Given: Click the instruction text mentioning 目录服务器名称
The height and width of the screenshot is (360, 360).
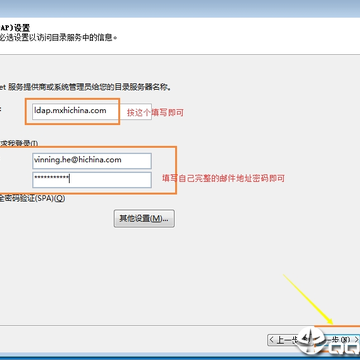Looking at the screenshot, I should pos(86,88).
